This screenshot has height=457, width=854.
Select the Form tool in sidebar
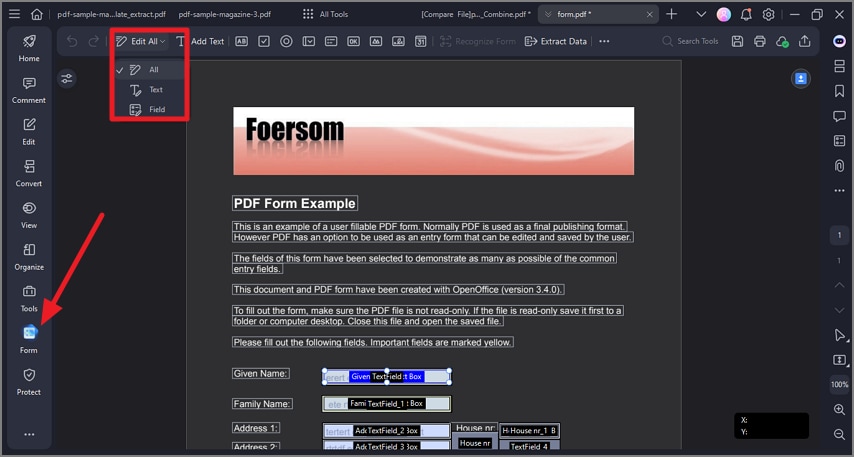click(29, 339)
